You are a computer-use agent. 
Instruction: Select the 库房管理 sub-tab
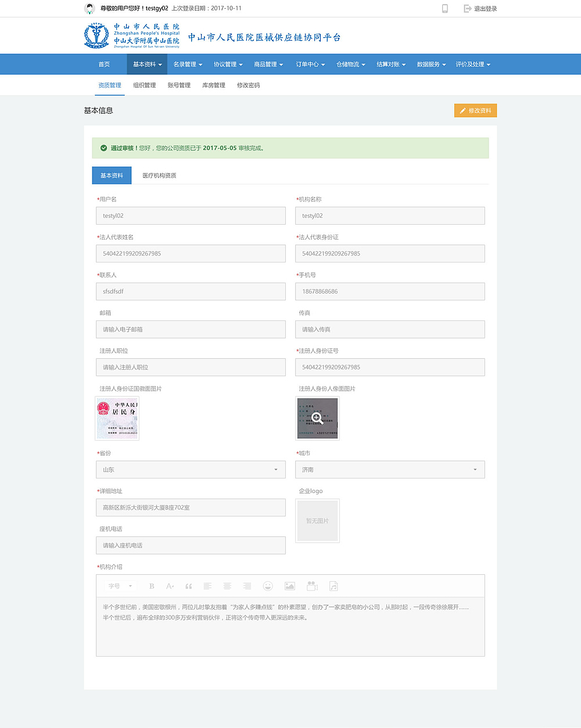click(214, 85)
